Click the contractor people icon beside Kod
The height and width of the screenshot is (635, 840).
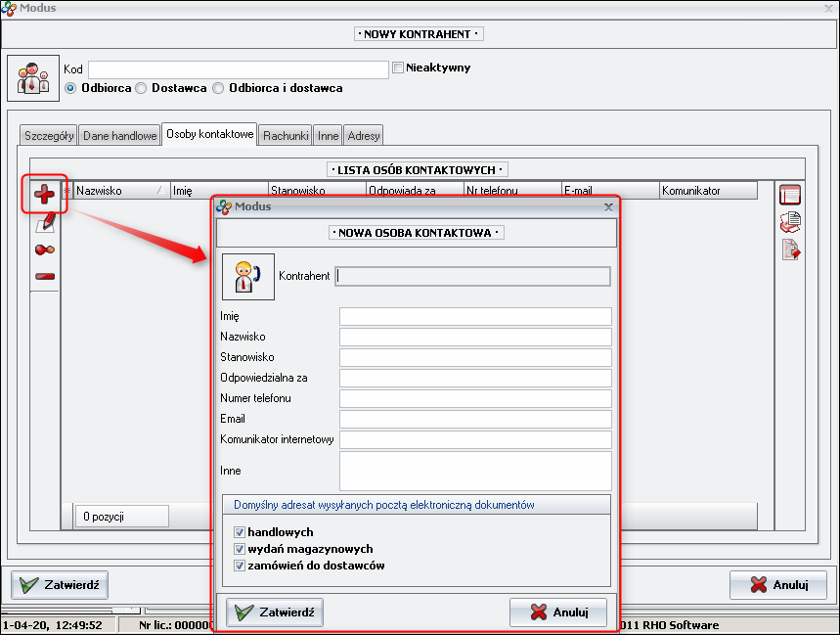(34, 78)
